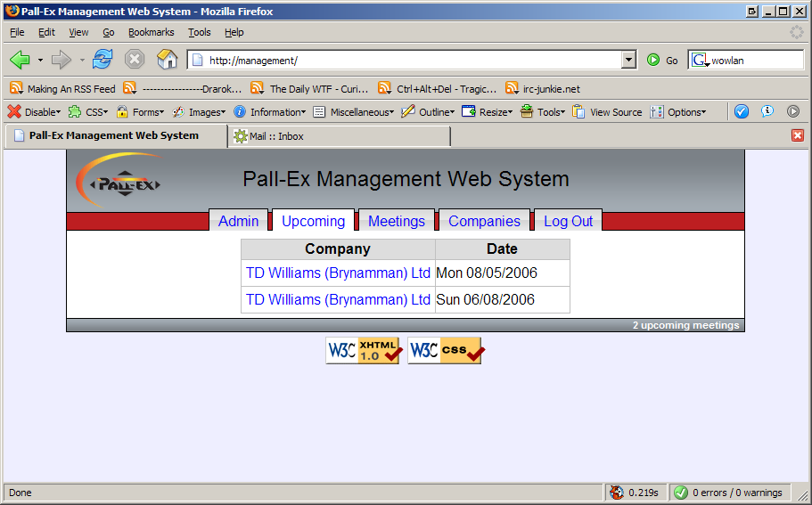Click the "0 errors / 0 warnings" status text

point(737,493)
